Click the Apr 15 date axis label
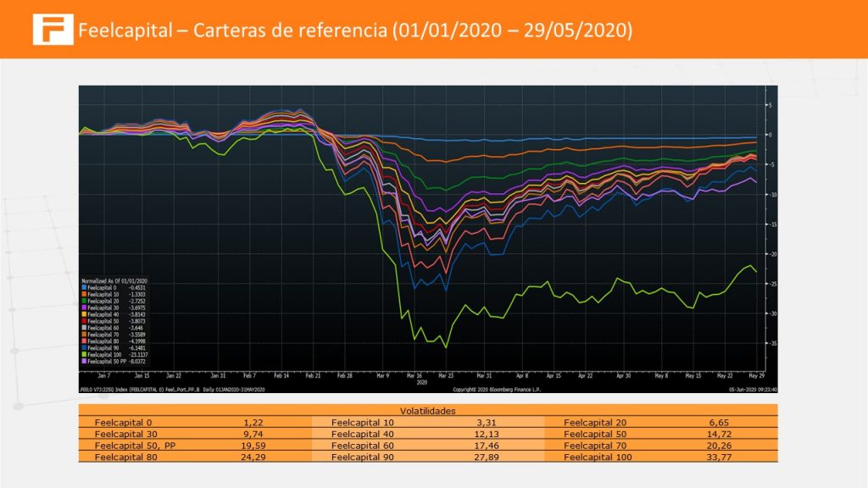This screenshot has width=868, height=488. point(554,375)
